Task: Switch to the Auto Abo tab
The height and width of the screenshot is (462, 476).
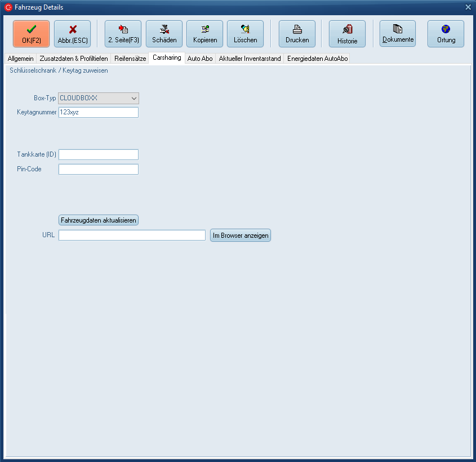Action: tap(200, 59)
